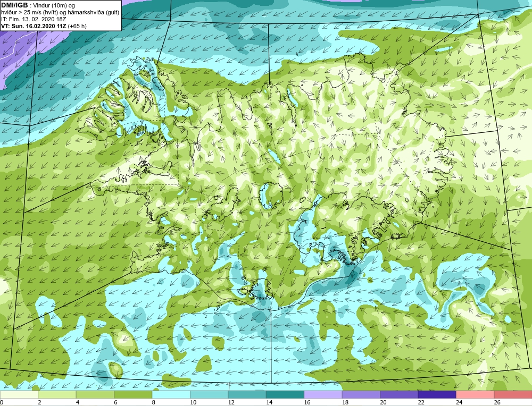
Task: Click the 'IT: Fim. 13. 02. 2020 18Z' line
Action: pos(34,19)
